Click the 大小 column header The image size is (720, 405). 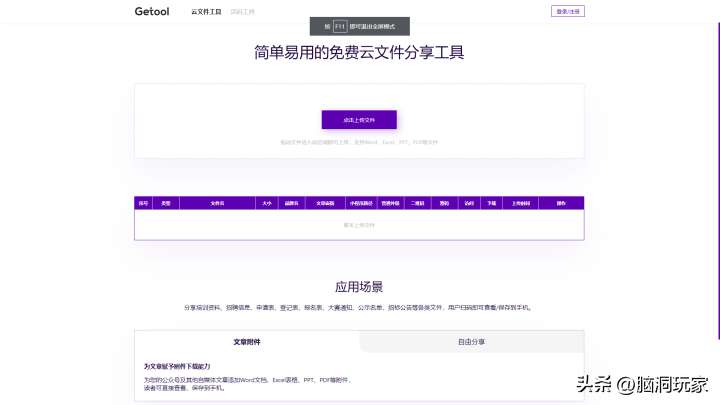(267, 203)
